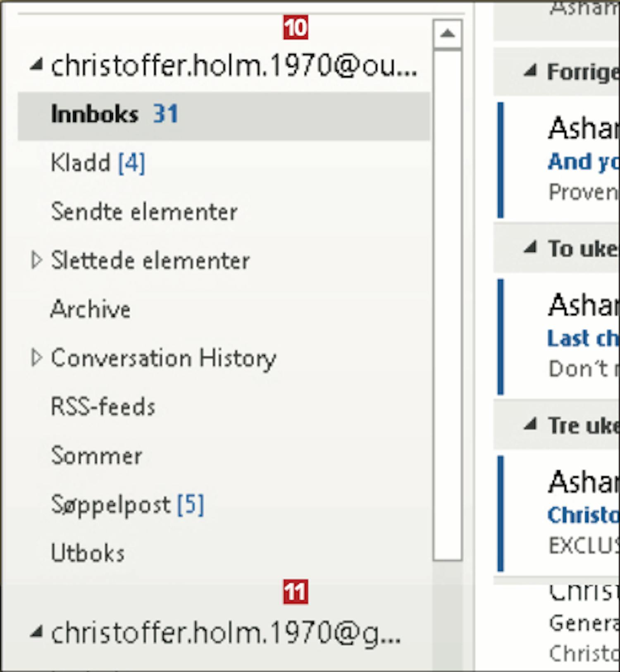Collapse the christoffer.holm.1970@ou... account

coord(36,65)
